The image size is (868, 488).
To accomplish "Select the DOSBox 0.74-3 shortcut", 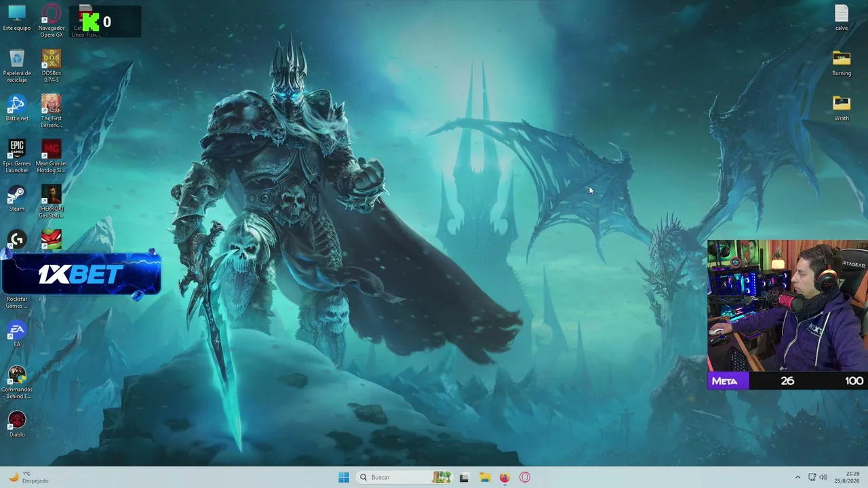I will (52, 66).
